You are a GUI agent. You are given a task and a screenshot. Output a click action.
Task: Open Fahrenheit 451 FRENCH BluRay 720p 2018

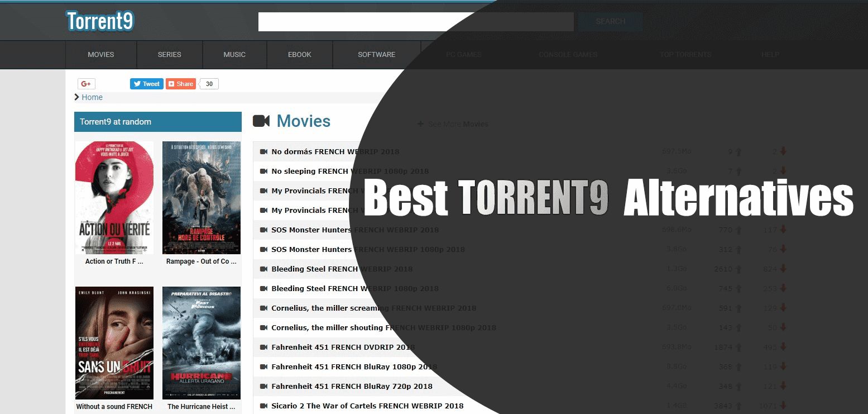(x=352, y=386)
